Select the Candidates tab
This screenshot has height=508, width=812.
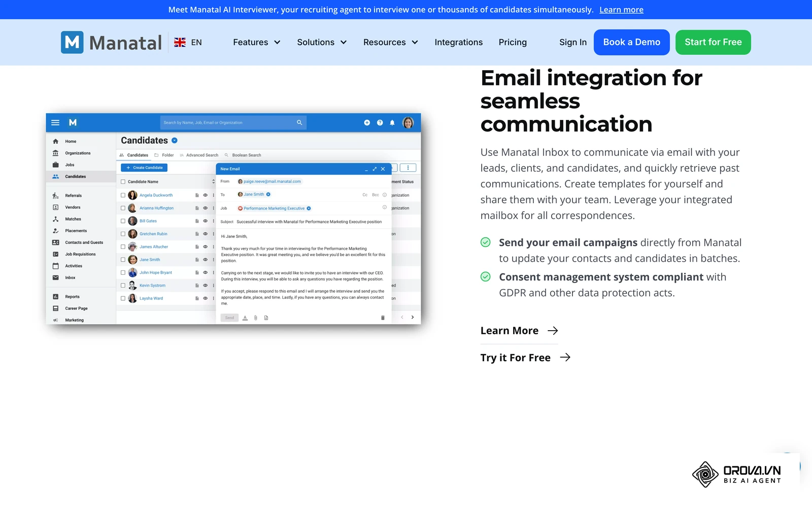134,155
